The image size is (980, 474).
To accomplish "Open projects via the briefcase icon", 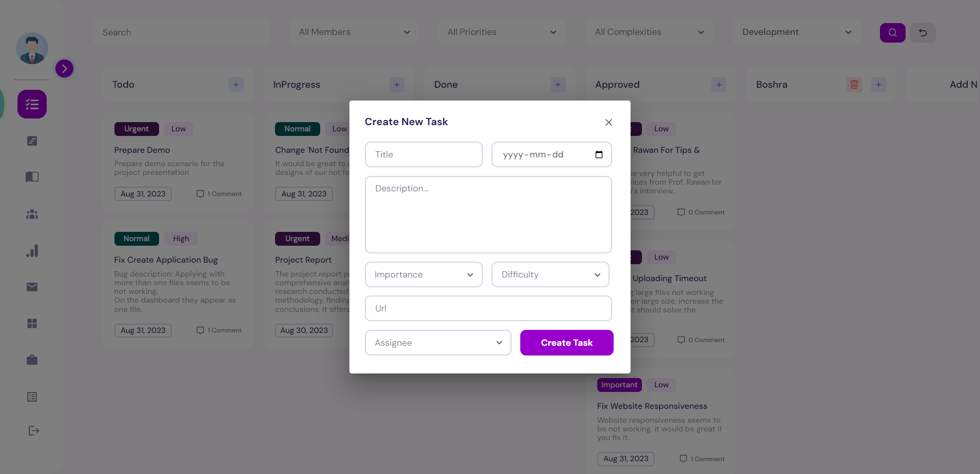I will pyautogui.click(x=32, y=360).
